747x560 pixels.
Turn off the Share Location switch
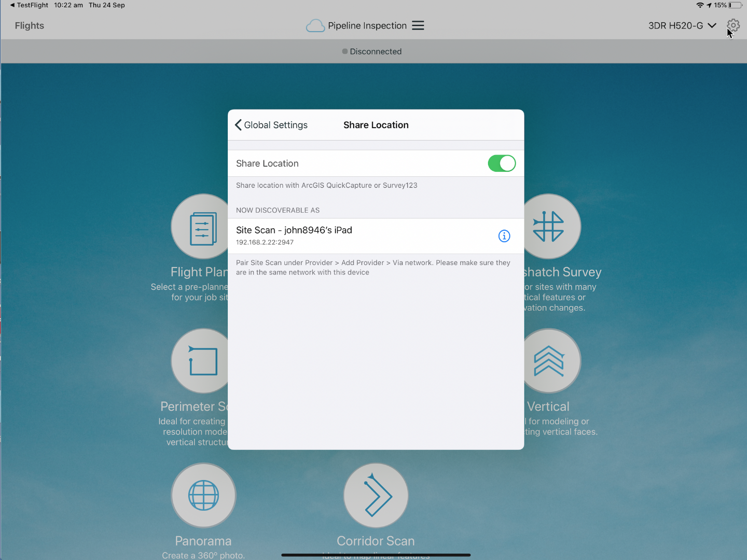[x=502, y=163]
